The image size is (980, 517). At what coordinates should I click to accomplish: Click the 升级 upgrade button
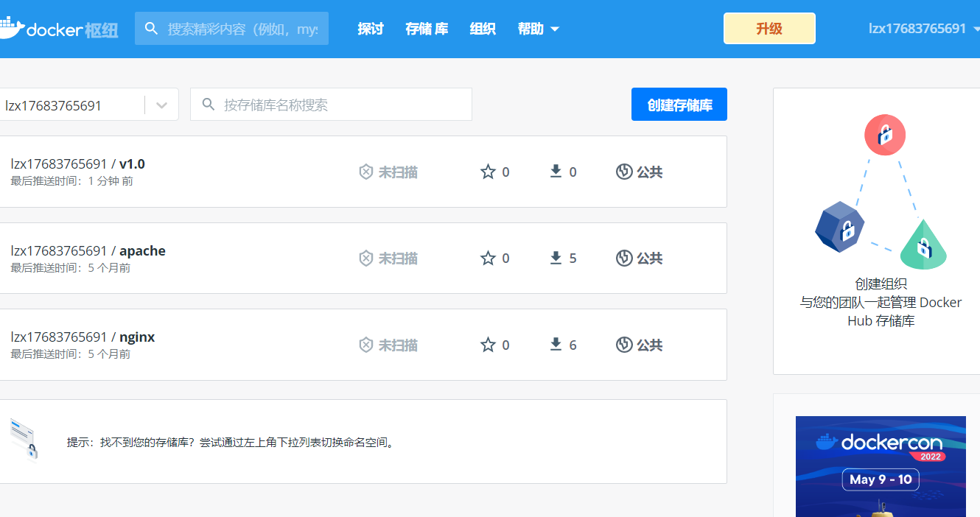click(769, 29)
